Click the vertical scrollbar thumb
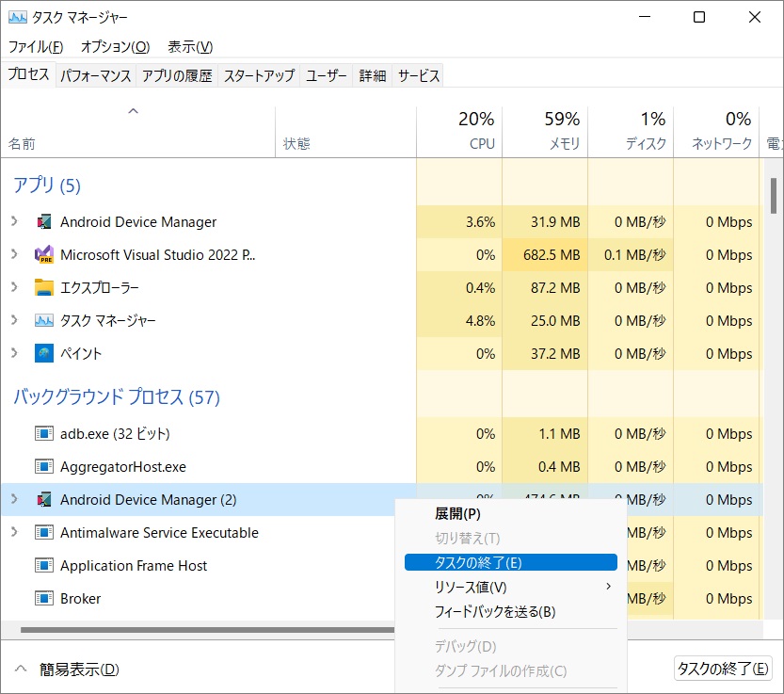This screenshot has height=694, width=784. tap(774, 196)
